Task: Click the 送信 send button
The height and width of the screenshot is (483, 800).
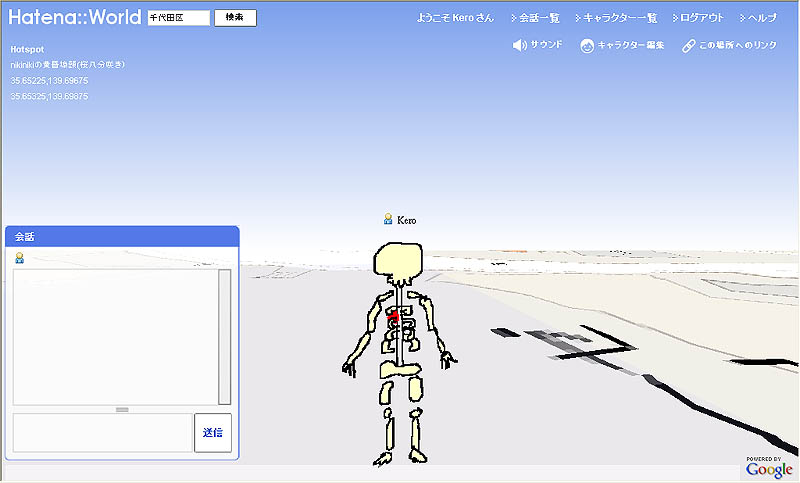Action: click(x=213, y=433)
